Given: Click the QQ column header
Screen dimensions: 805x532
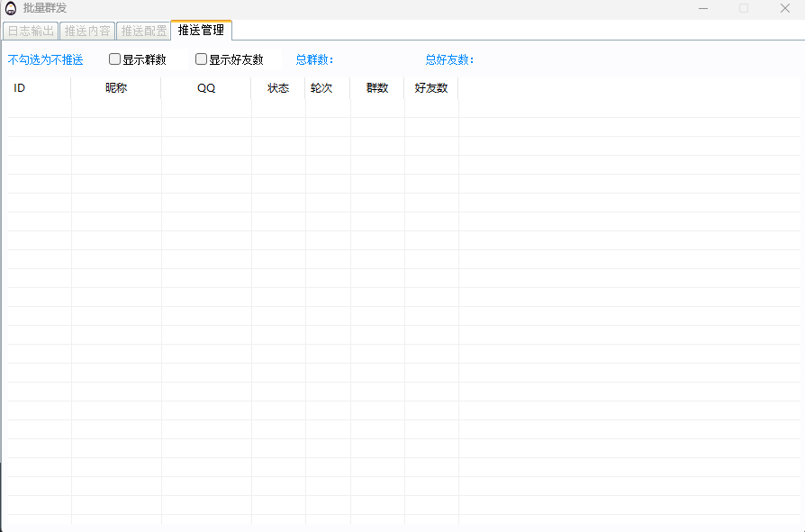Looking at the screenshot, I should [x=206, y=88].
